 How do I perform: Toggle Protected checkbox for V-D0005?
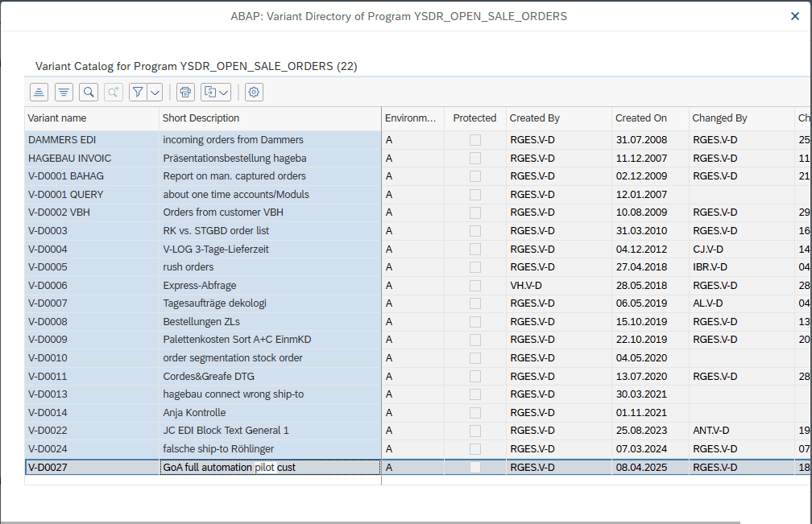pos(475,267)
